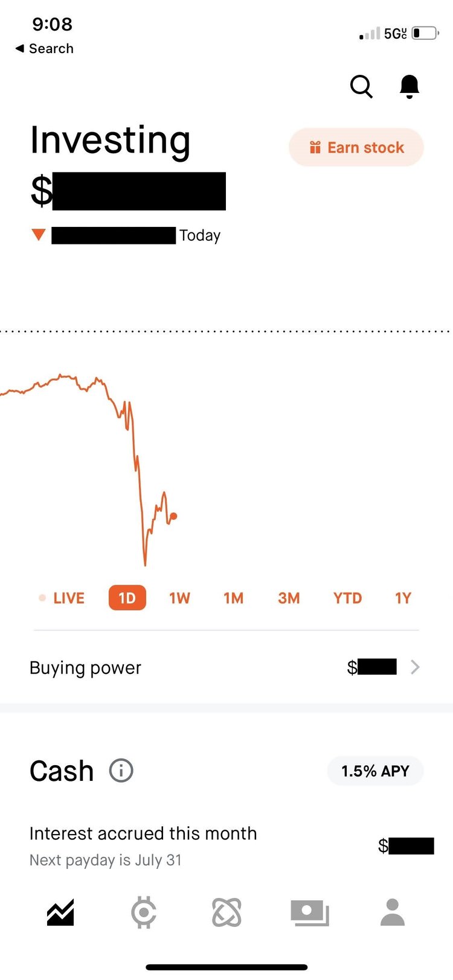Open the search magnifying glass icon

click(361, 86)
